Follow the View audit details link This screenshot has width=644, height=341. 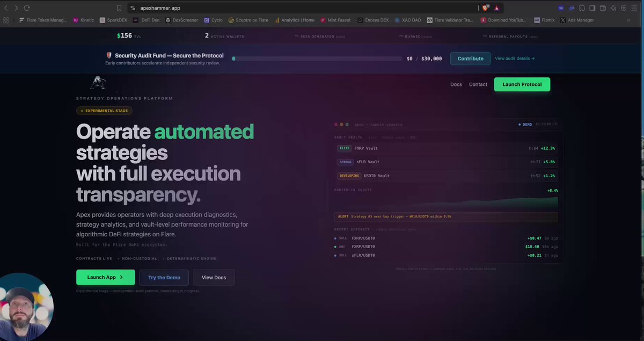pos(515,59)
